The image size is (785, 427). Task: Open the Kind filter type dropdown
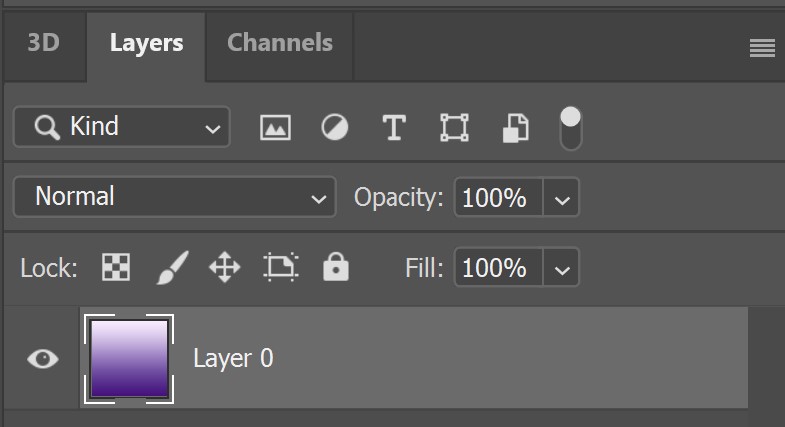(122, 127)
